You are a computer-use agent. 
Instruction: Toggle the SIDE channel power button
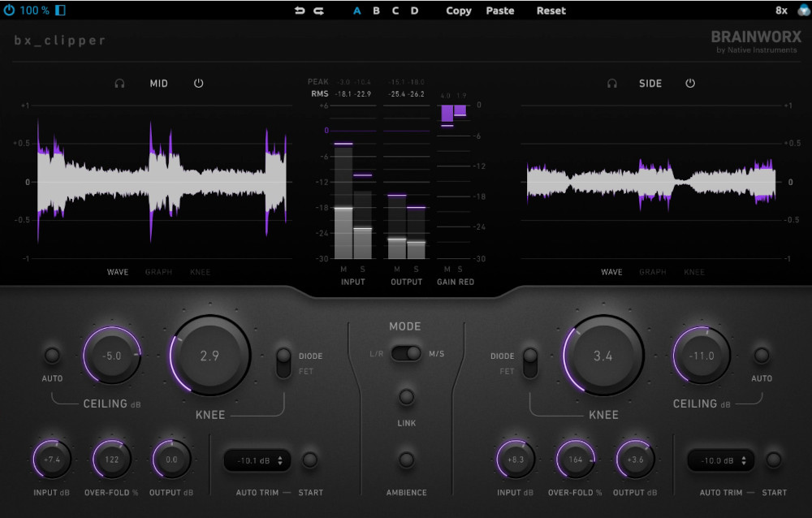pos(690,83)
